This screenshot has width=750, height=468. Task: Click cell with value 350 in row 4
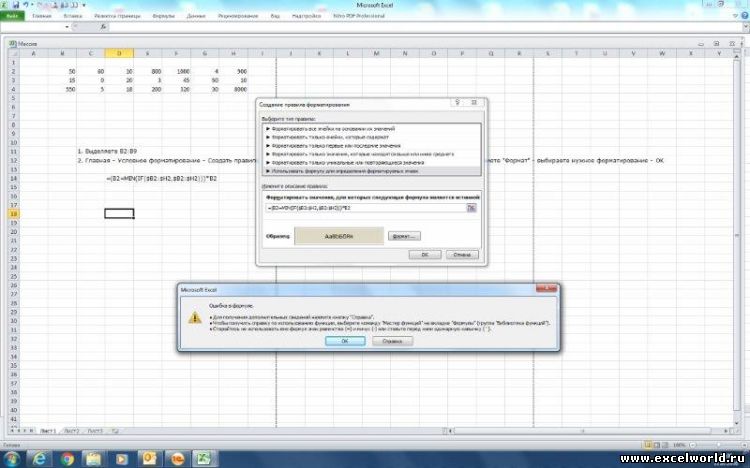point(62,89)
